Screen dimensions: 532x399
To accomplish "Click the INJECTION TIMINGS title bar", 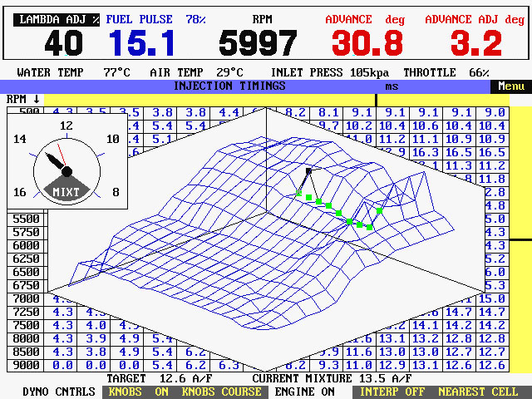I will tap(229, 86).
